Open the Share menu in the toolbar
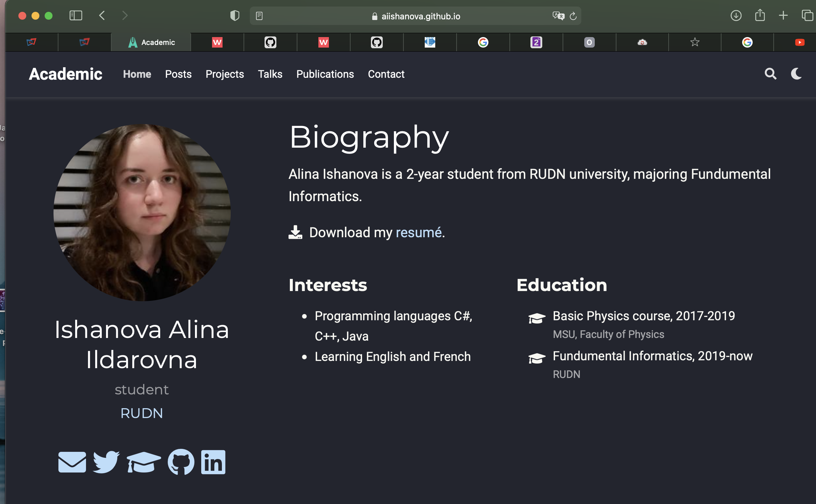This screenshot has height=504, width=816. (760, 15)
